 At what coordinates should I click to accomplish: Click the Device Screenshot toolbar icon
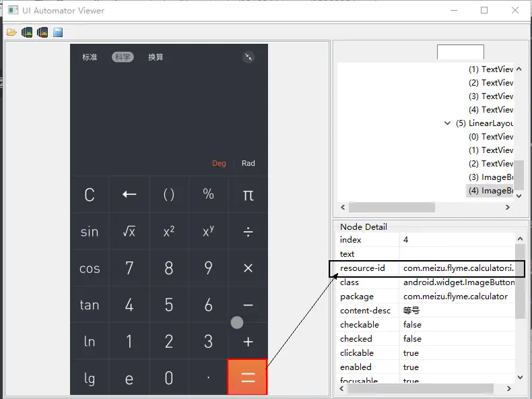[27, 32]
